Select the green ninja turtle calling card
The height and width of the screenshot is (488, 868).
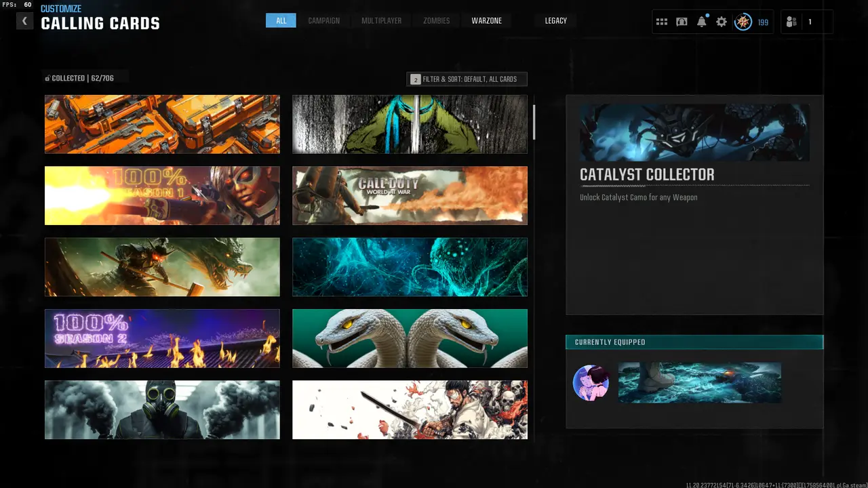coord(410,124)
